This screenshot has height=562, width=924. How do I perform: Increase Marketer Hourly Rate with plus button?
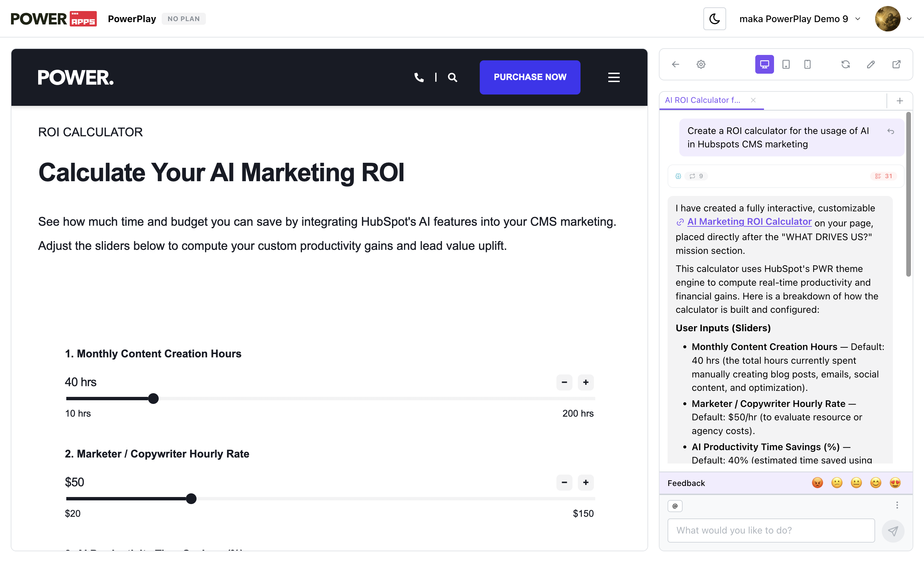586,483
